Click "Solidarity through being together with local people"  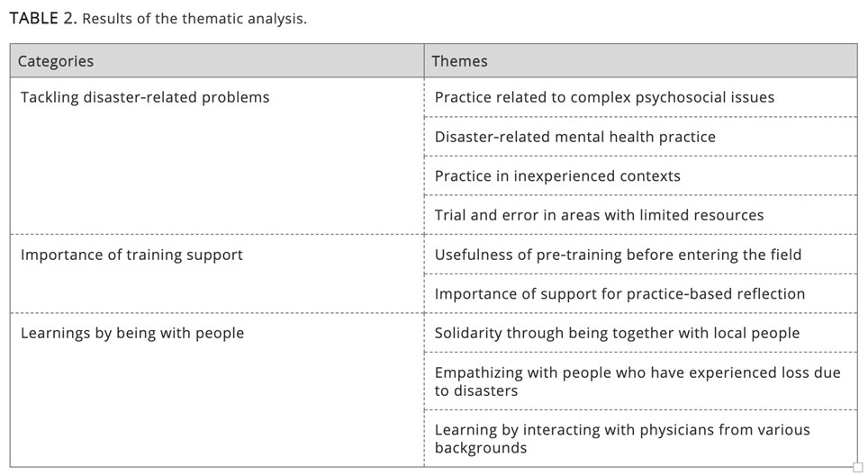point(617,333)
